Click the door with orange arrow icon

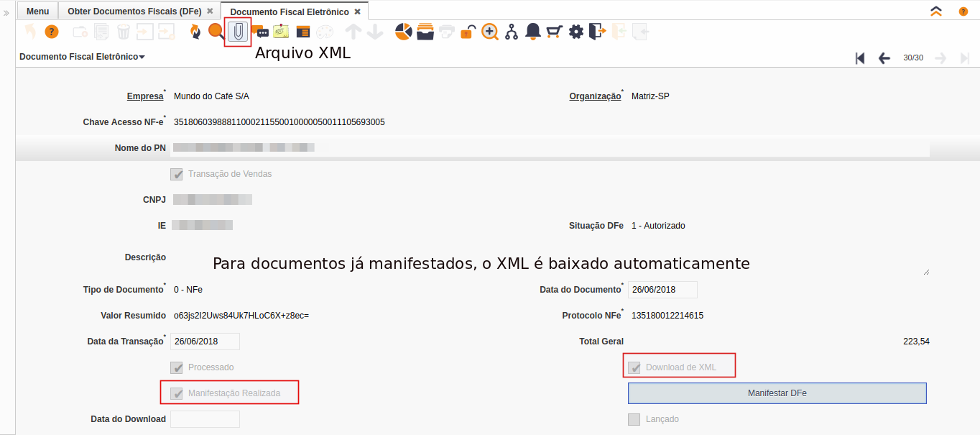pos(598,32)
